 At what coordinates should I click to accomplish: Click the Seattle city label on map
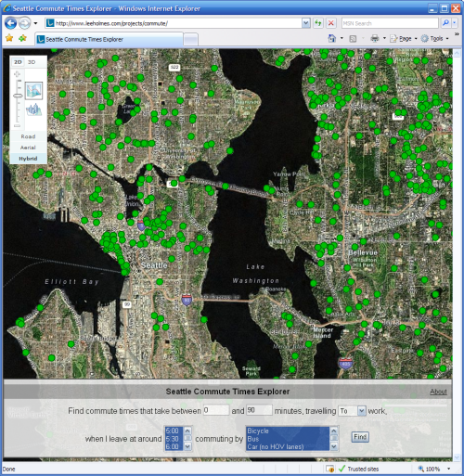click(x=154, y=265)
